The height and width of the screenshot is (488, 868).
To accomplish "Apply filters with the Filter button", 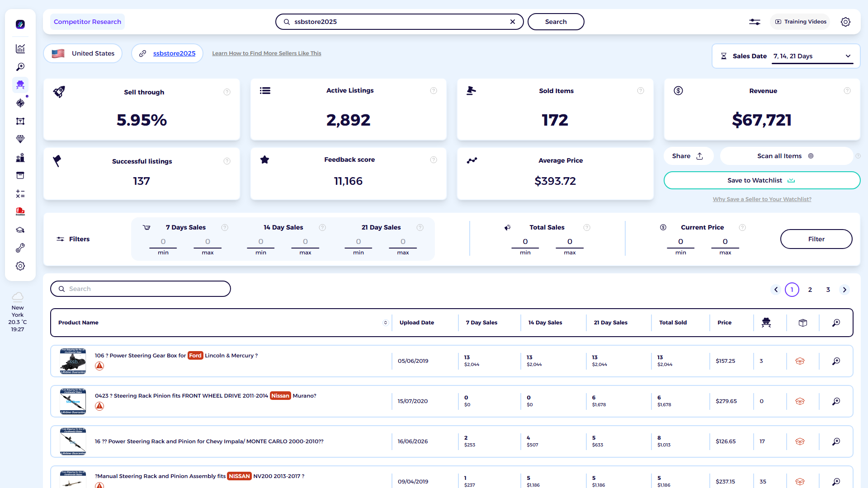I will click(816, 239).
